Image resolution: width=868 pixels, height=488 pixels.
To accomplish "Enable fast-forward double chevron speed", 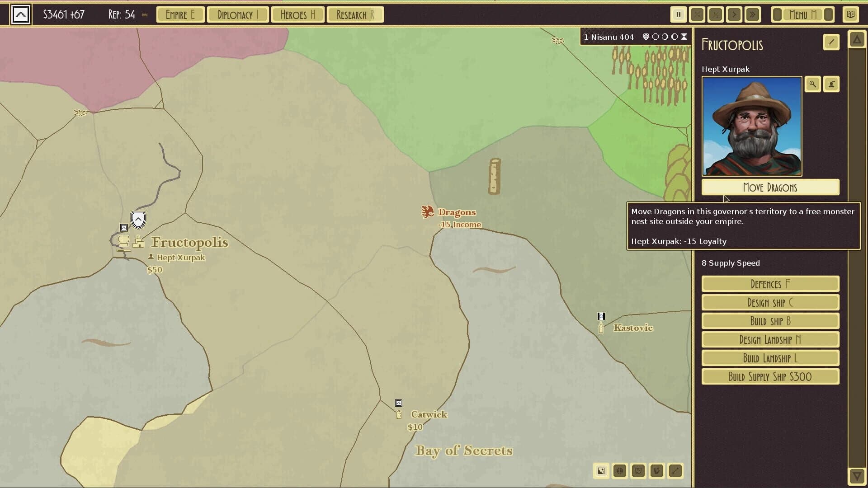I will click(x=752, y=14).
